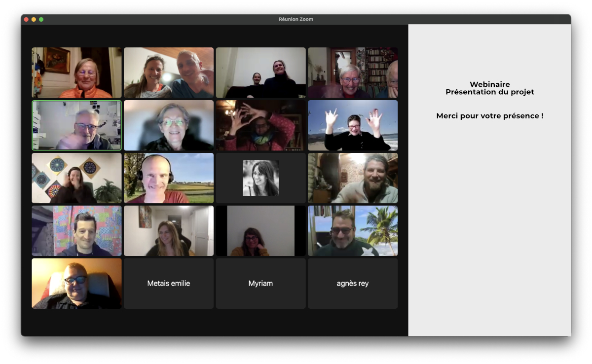
Task: Minimize the Réunion Zoom window
Action: coord(34,19)
